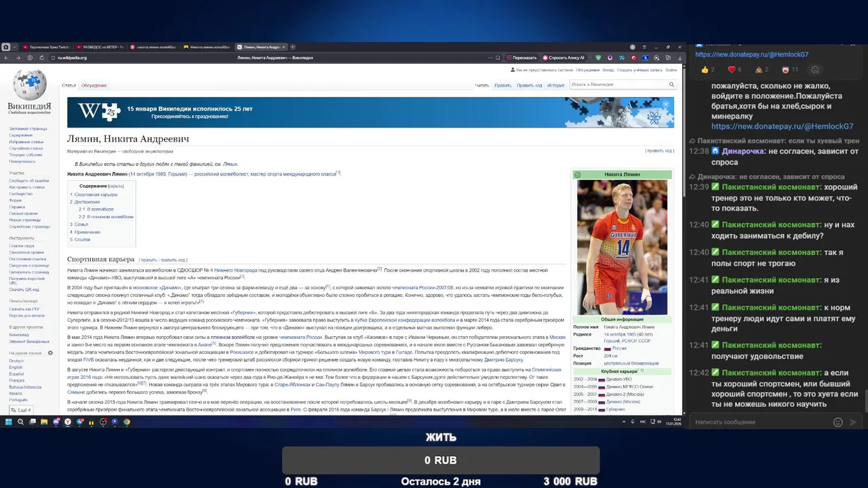Go to Спортивная карьера in contents

(x=96, y=195)
